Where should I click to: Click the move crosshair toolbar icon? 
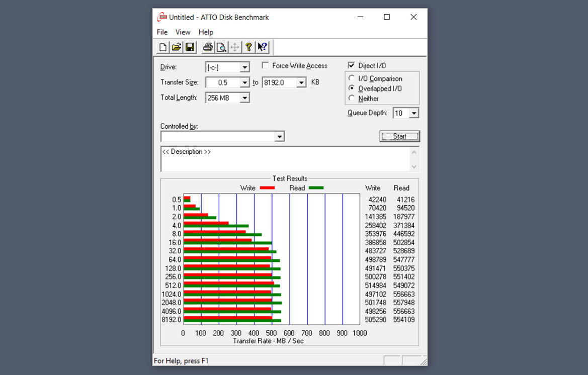pos(235,47)
